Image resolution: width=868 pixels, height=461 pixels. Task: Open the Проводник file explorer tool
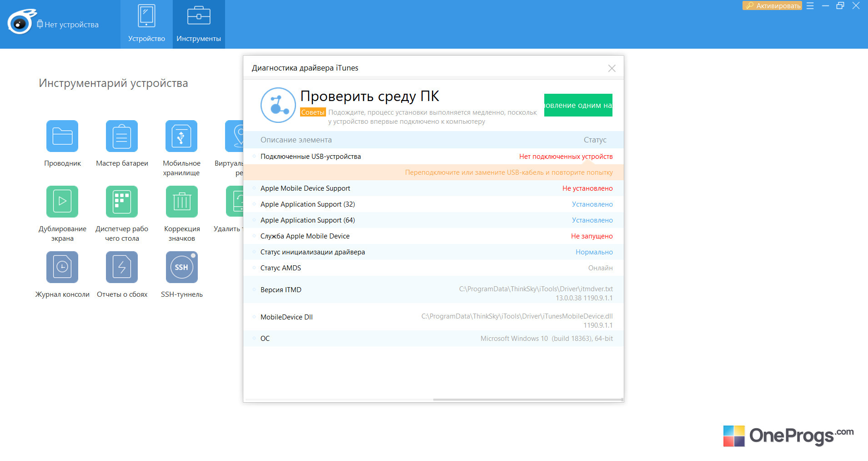pos(62,136)
